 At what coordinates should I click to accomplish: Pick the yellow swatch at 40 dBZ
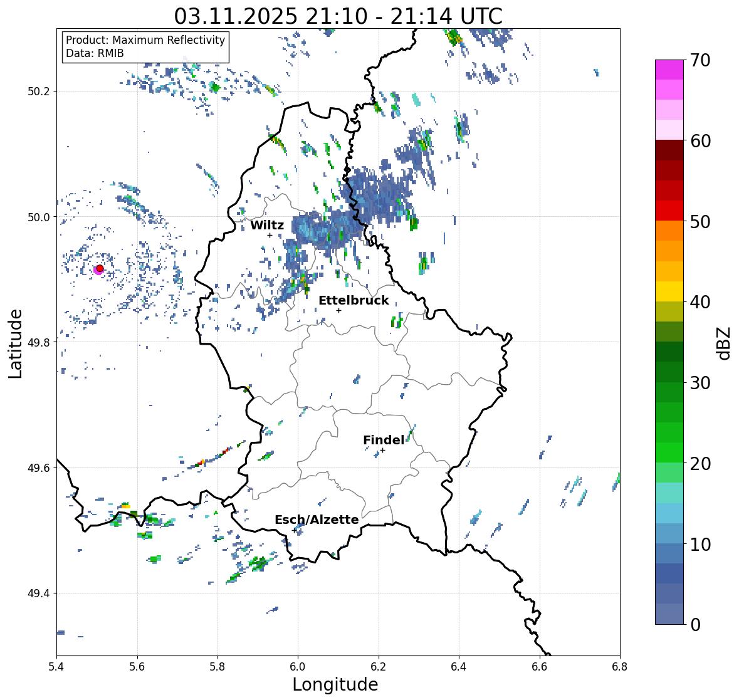coord(669,291)
